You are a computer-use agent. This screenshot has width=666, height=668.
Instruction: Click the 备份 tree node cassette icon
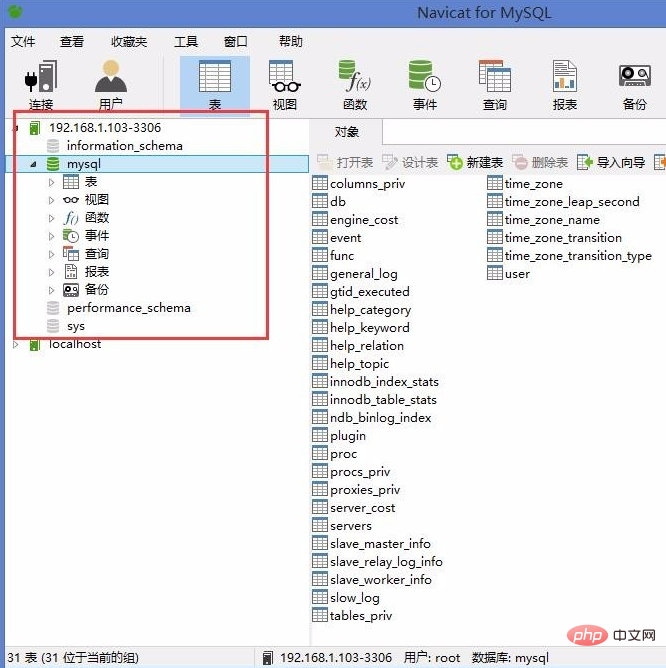(71, 290)
